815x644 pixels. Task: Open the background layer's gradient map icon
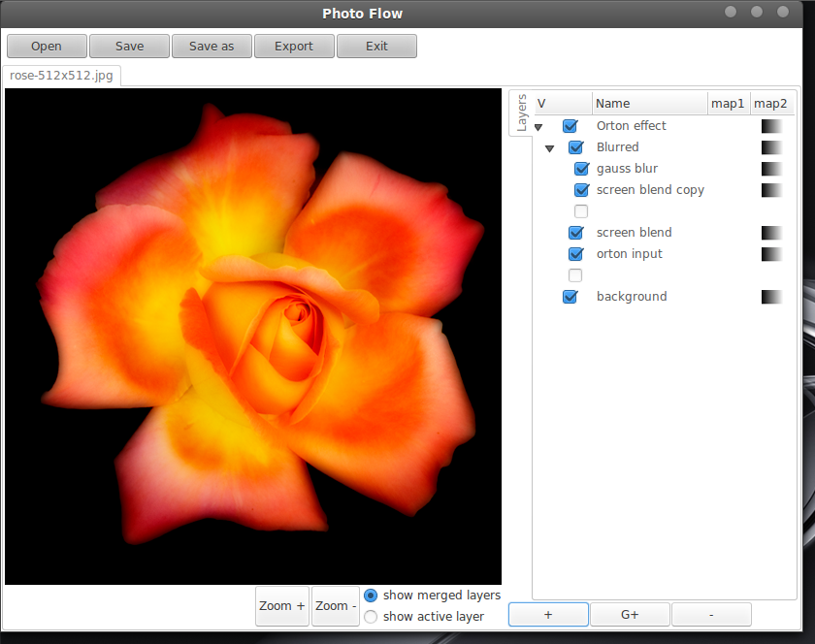pos(771,296)
